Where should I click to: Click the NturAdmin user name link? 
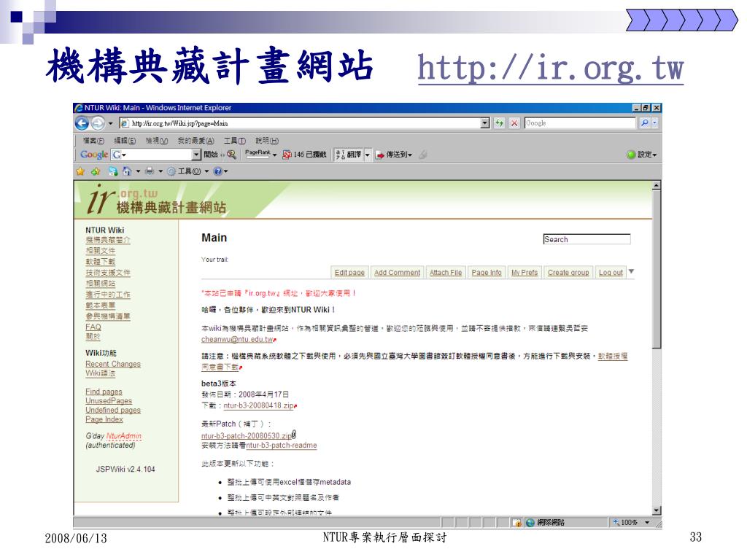124,436
